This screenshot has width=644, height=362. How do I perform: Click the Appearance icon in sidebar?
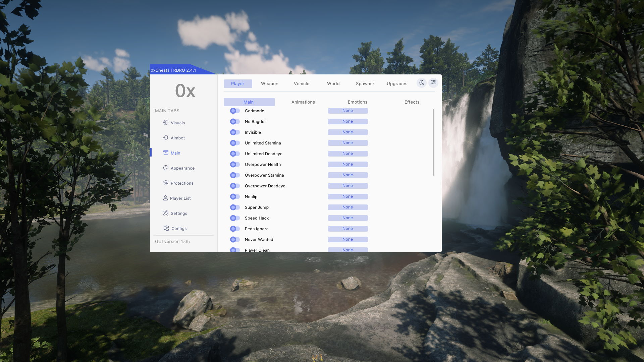coord(165,168)
